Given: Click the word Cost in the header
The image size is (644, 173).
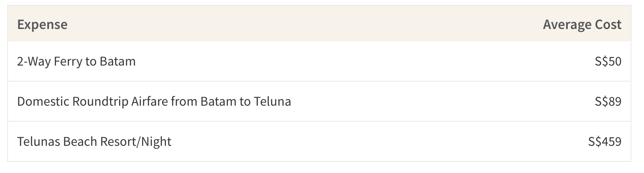Looking at the screenshot, I should click(607, 25).
